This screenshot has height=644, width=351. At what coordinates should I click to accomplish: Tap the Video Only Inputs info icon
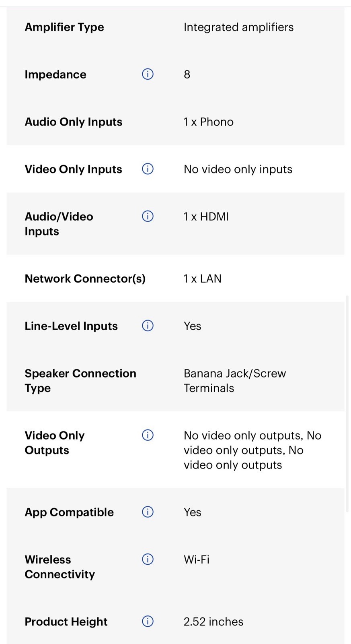[148, 169]
